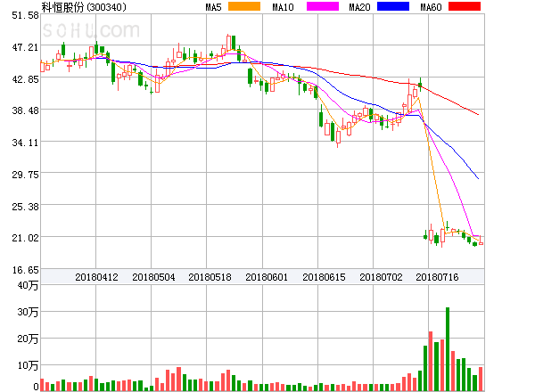Image resolution: width=535 pixels, height=392 pixels.
Task: Click the 34.11 price axis label
Action: 25,143
